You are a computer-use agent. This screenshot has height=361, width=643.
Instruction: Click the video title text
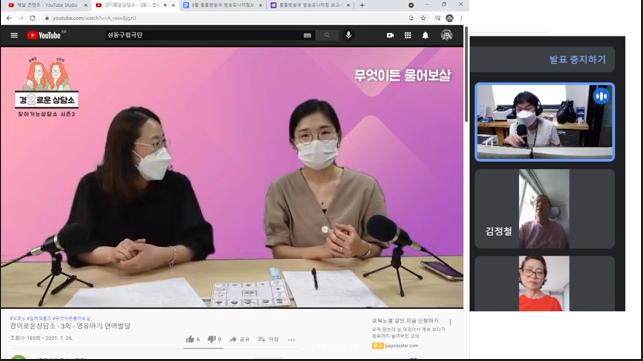70,326
